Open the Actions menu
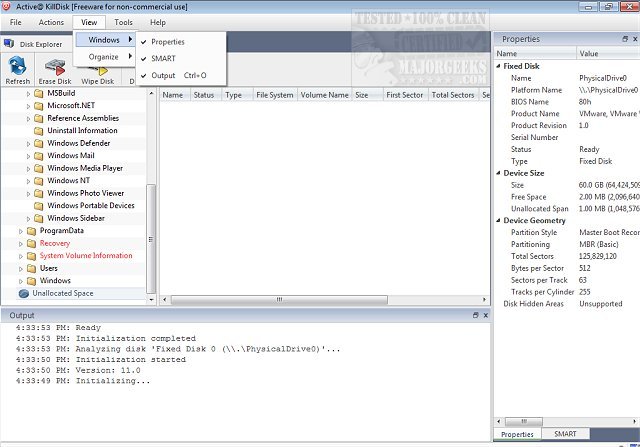Screen dimensions: 640x447 click(x=51, y=22)
